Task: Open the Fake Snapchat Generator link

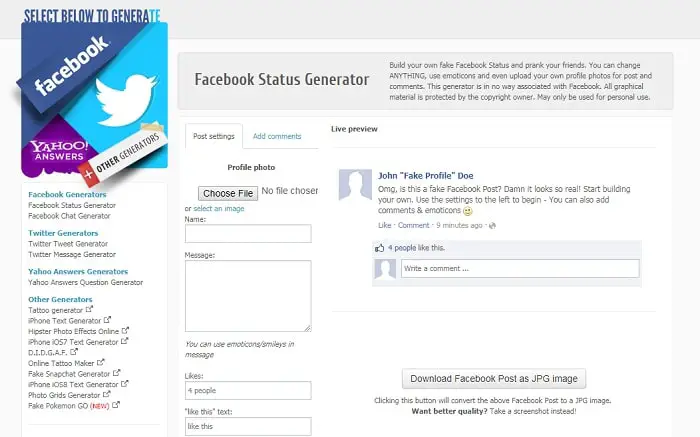Action: click(x=69, y=374)
